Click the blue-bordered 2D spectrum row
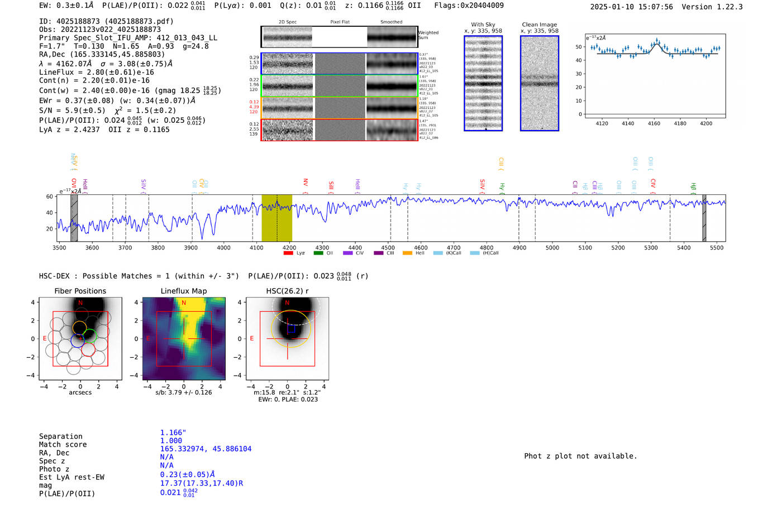 340,64
